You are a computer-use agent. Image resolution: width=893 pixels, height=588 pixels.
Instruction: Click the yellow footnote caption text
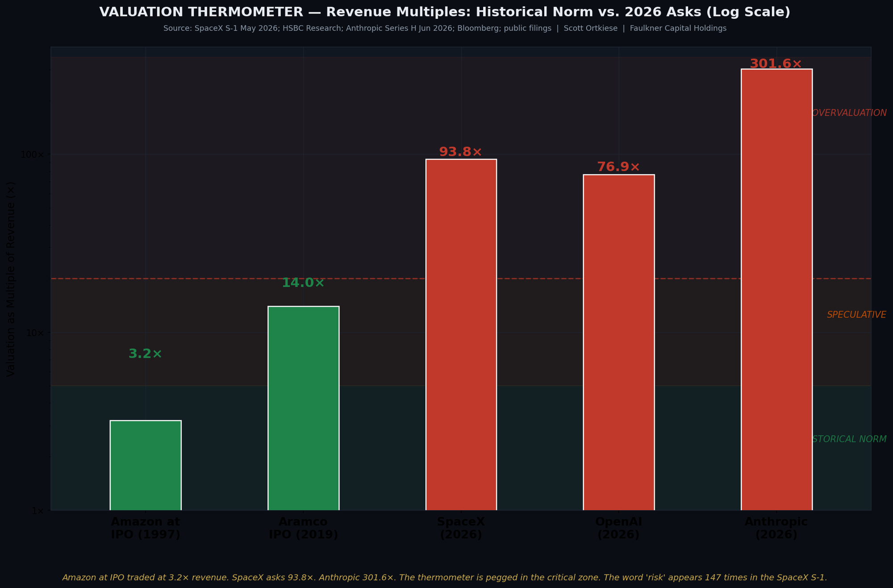click(x=445, y=577)
